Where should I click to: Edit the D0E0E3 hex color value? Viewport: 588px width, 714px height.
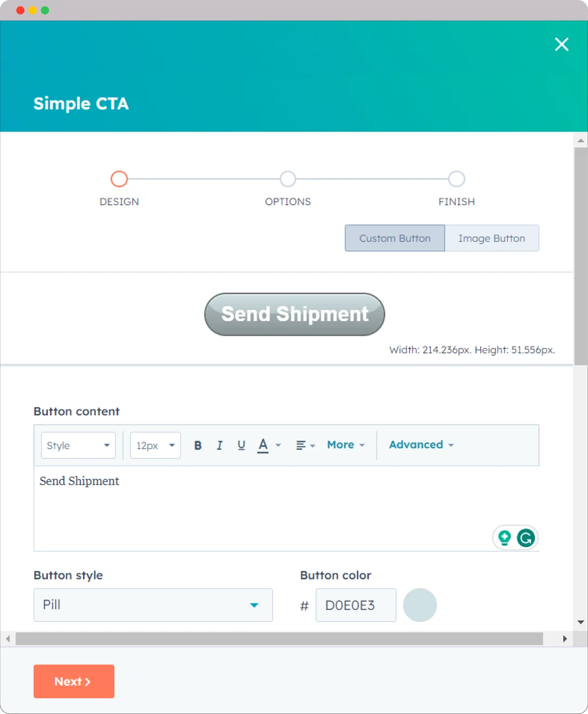(x=356, y=605)
